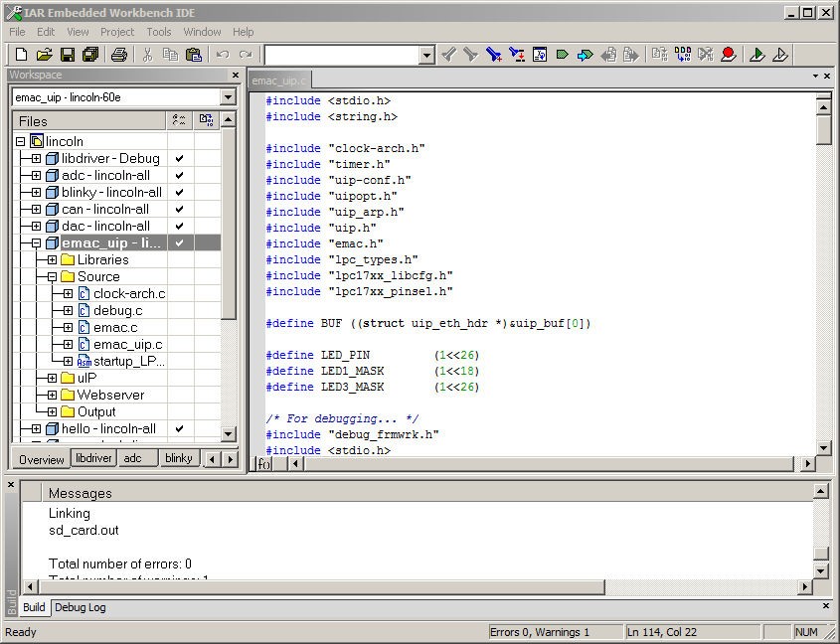Select emac_uip.c in the Files tree
The height and width of the screenshot is (644, 840).
point(127,344)
